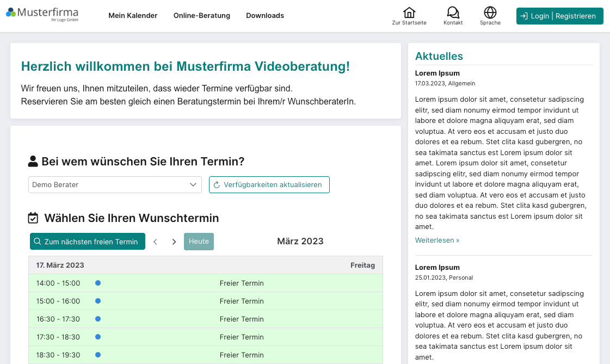Select the blue dot on the 16:30 slot

tap(98, 319)
